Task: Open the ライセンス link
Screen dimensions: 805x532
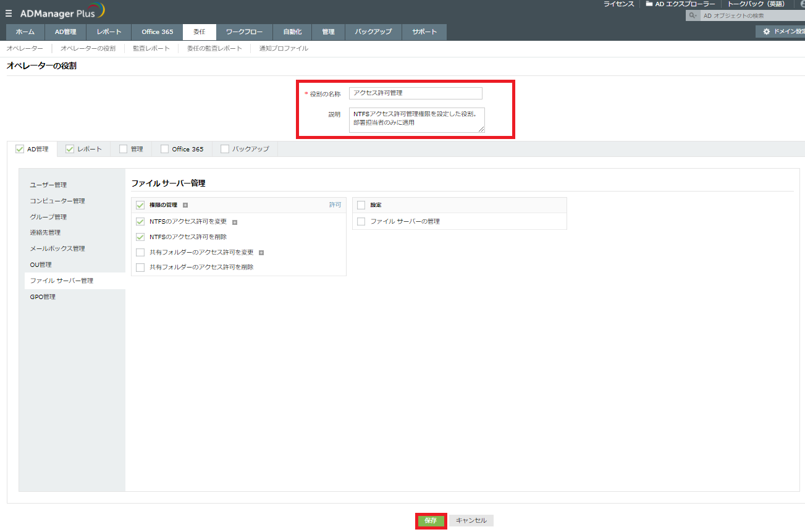Action: click(618, 4)
